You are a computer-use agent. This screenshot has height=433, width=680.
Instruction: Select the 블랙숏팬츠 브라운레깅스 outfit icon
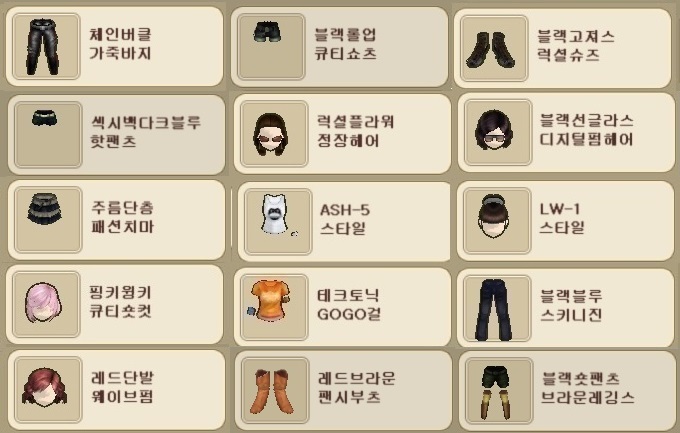(x=499, y=391)
